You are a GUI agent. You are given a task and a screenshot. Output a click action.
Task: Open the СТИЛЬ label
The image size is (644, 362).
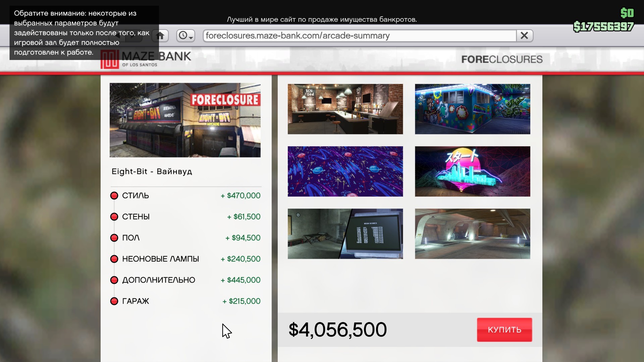click(x=136, y=196)
